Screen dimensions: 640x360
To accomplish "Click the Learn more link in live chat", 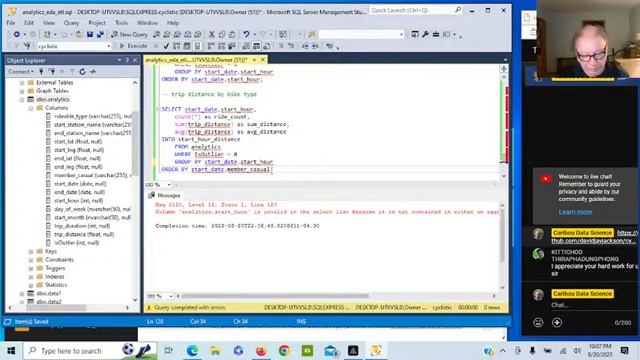I will pyautogui.click(x=575, y=212).
